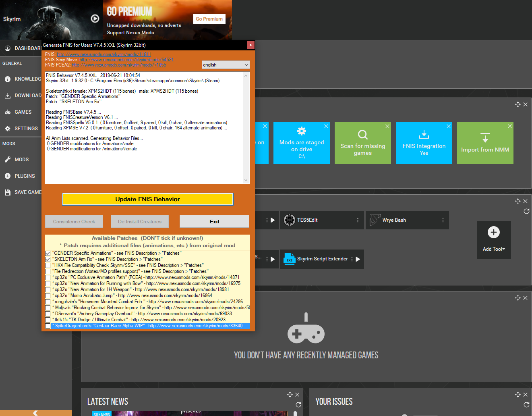Dismiss the Scan for missing games tile
The image size is (532, 416).
point(387,126)
